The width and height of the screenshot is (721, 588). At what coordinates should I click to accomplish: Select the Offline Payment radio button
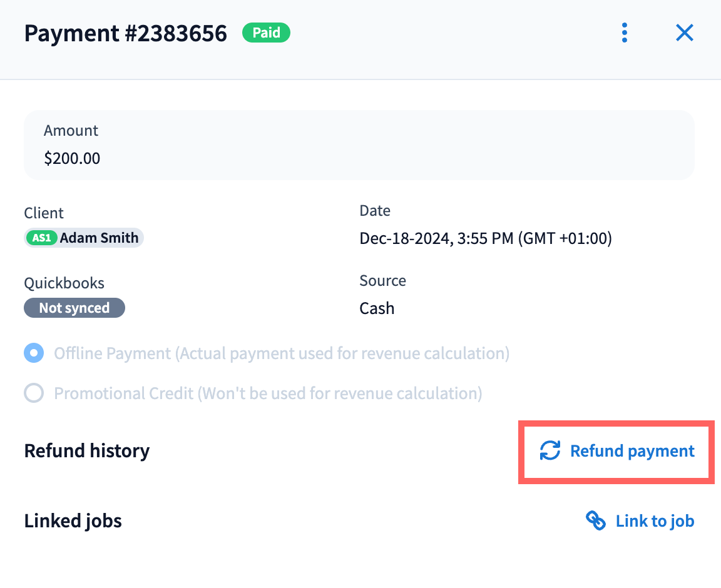(x=34, y=353)
